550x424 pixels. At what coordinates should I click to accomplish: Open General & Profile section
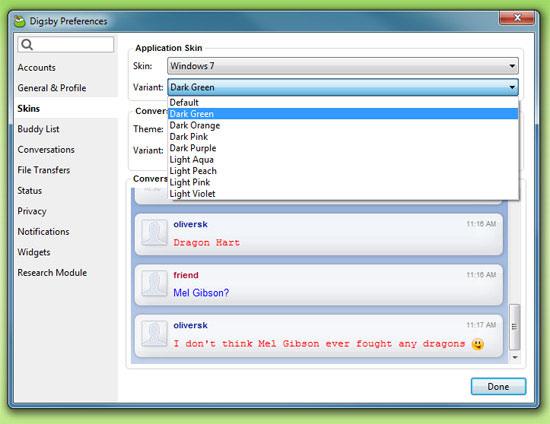pyautogui.click(x=52, y=88)
